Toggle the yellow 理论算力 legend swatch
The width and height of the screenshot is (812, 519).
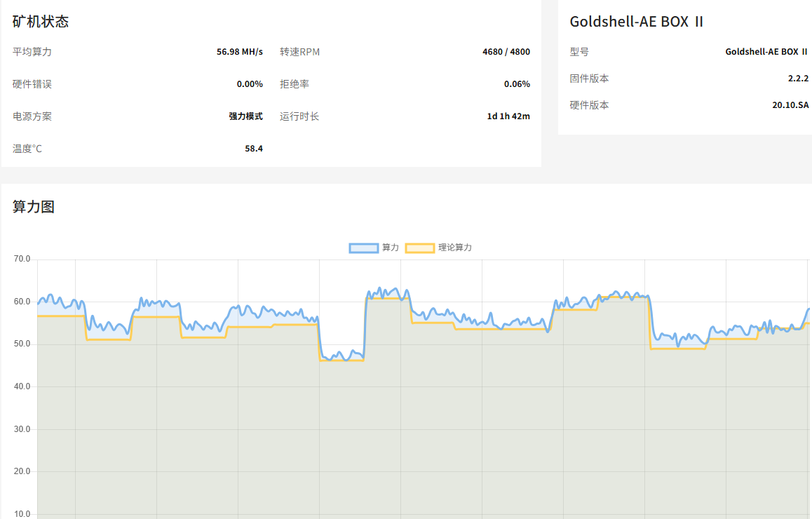419,248
